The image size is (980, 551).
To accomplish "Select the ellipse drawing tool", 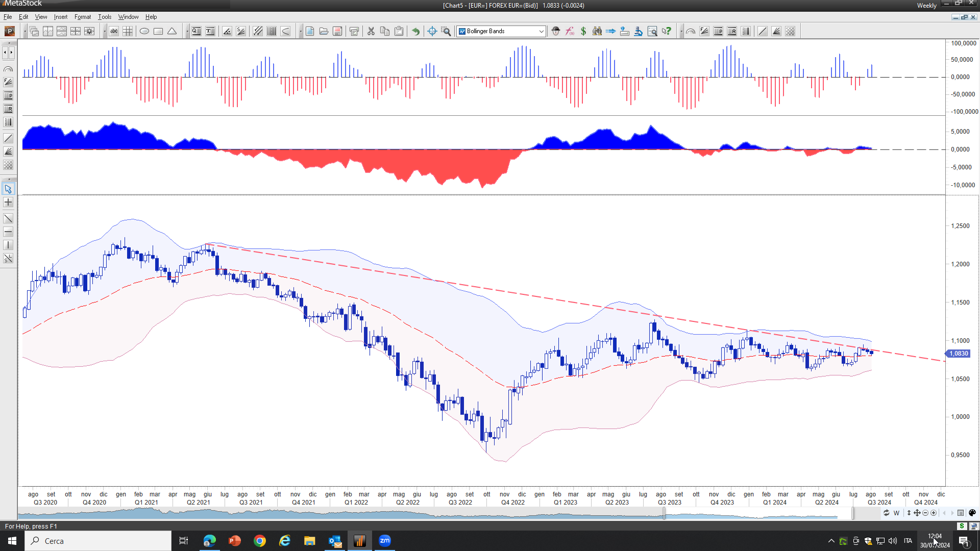I will click(x=144, y=32).
